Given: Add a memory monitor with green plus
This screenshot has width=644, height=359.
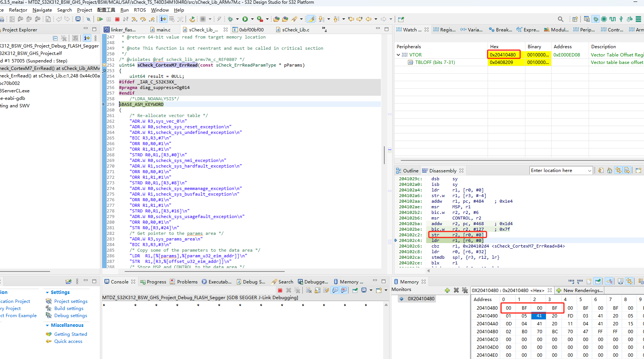Looking at the screenshot, I should pos(447,290).
